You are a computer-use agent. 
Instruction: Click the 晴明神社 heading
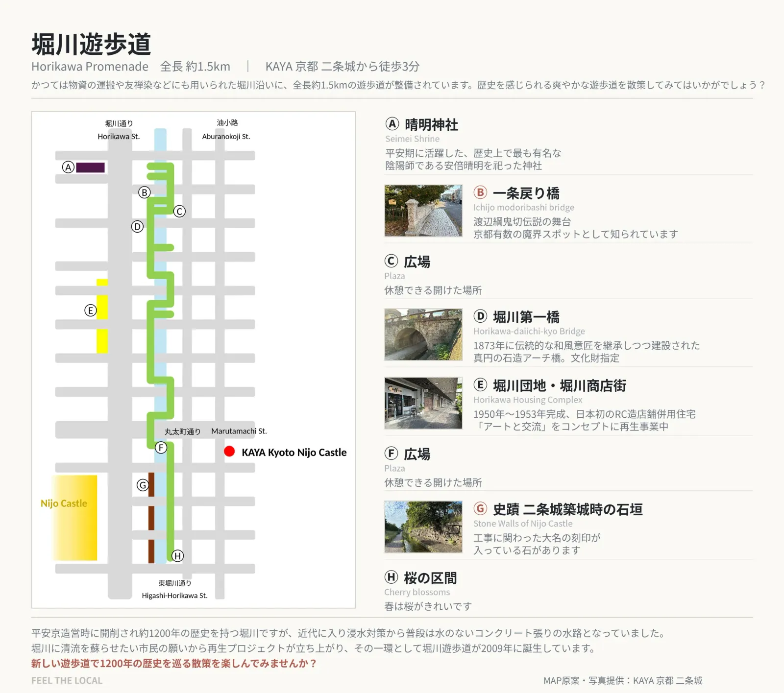coord(431,125)
